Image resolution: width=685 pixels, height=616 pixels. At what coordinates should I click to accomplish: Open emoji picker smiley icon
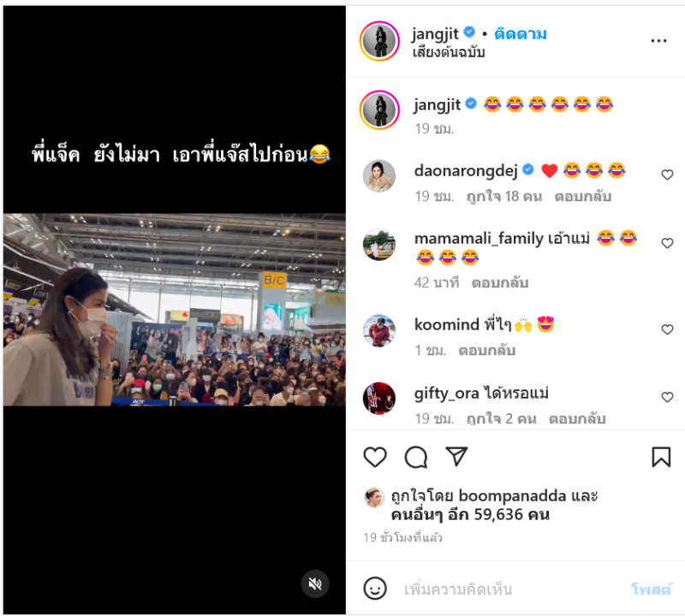(375, 589)
